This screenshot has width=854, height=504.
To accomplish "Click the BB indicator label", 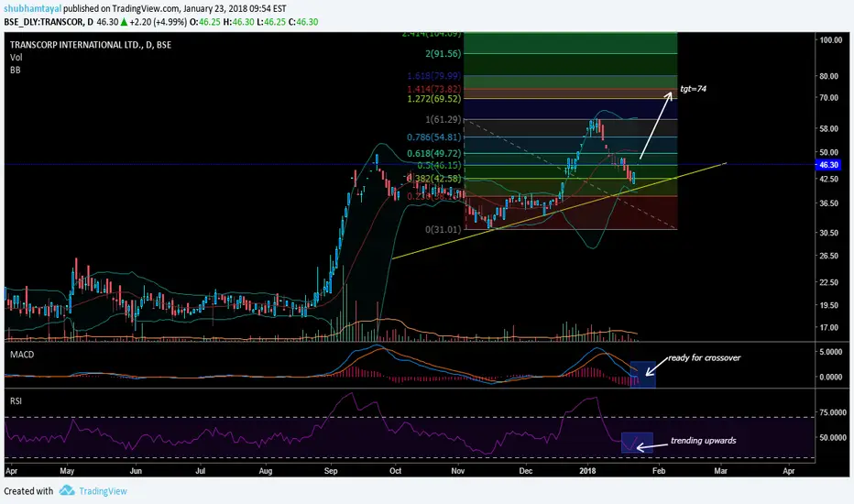I will click(x=16, y=70).
